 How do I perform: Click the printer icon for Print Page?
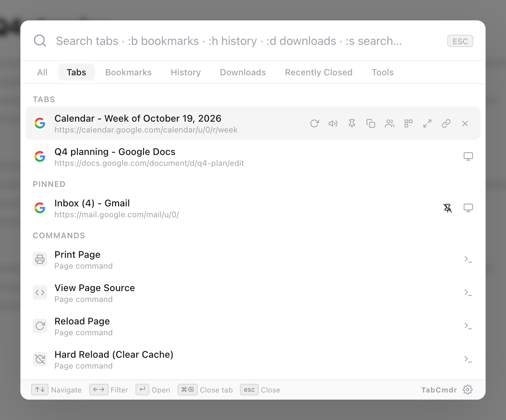pos(40,259)
